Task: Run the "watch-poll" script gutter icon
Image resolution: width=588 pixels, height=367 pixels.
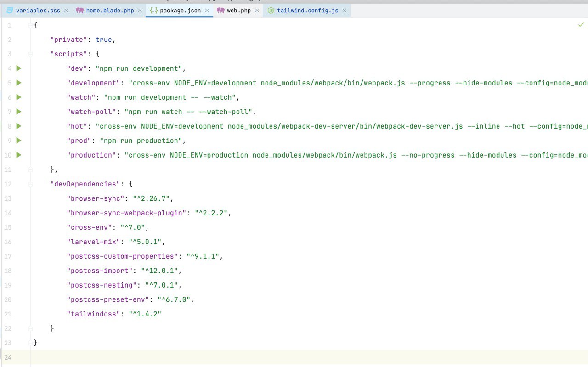Action: [19, 112]
